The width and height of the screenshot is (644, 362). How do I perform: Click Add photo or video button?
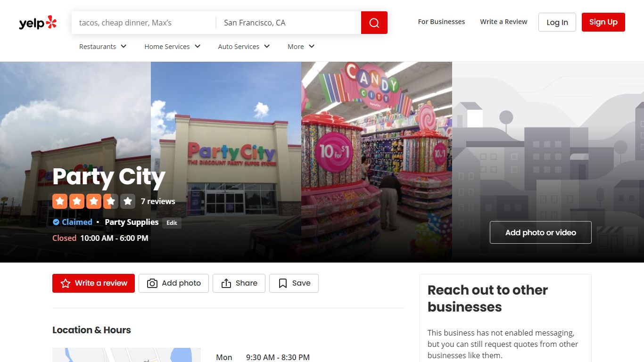tap(541, 232)
